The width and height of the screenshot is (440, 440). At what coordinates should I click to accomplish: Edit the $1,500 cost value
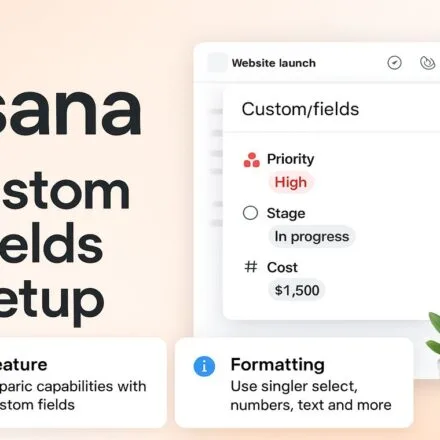[297, 290]
